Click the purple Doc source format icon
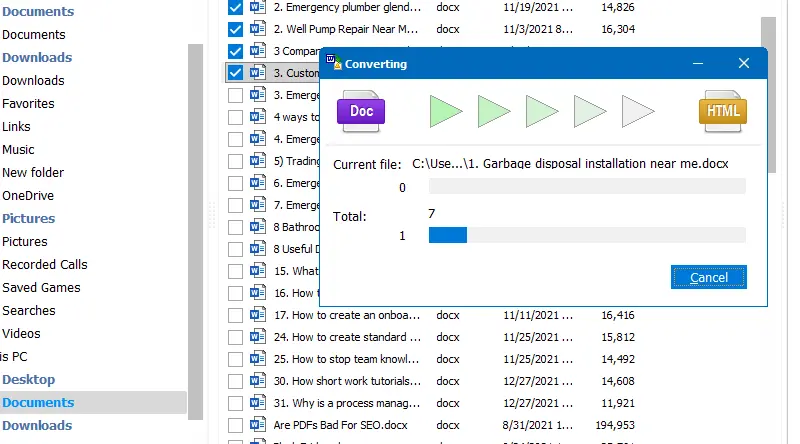This screenshot has height=444, width=800. (362, 111)
